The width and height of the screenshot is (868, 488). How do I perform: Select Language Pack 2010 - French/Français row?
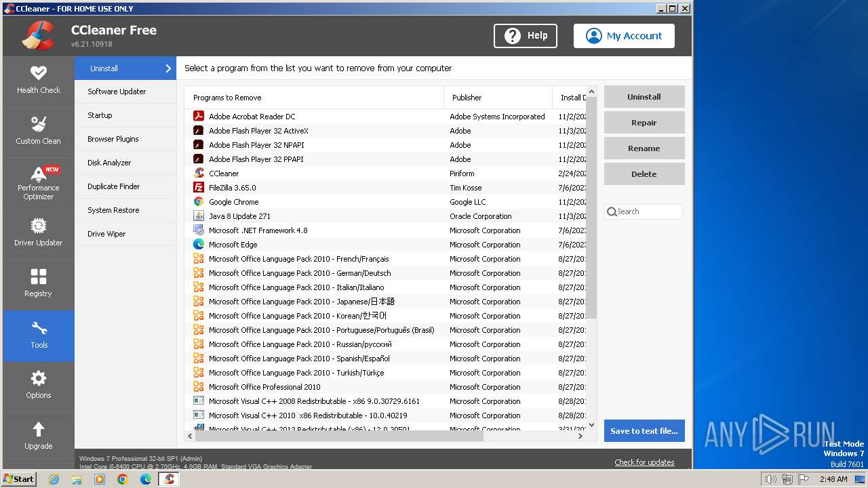click(x=385, y=258)
